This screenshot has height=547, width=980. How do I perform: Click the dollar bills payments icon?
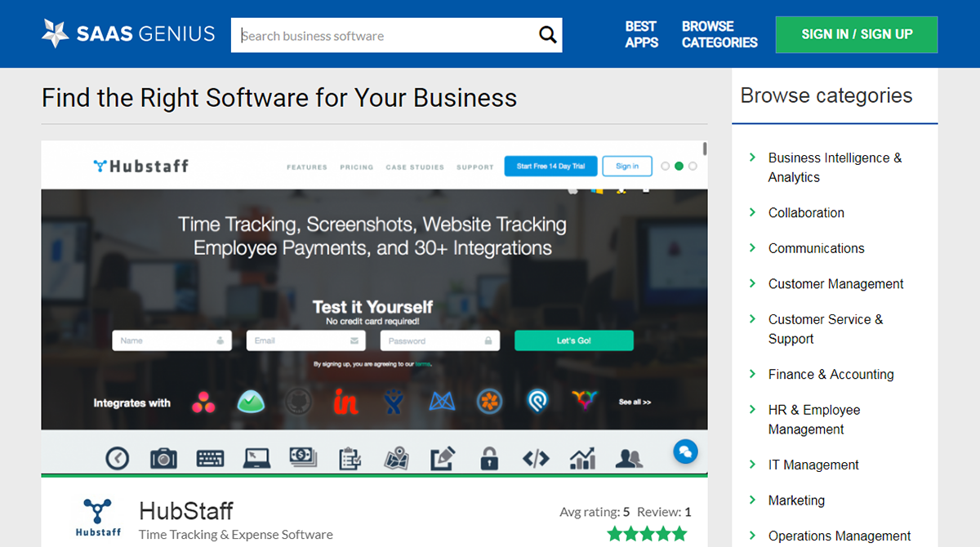point(303,458)
